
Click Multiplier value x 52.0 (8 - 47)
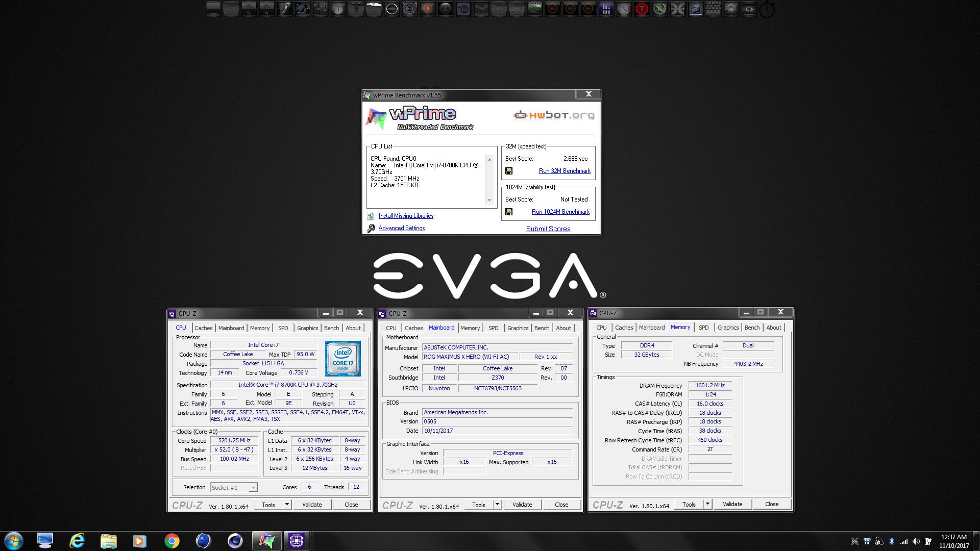pyautogui.click(x=234, y=449)
